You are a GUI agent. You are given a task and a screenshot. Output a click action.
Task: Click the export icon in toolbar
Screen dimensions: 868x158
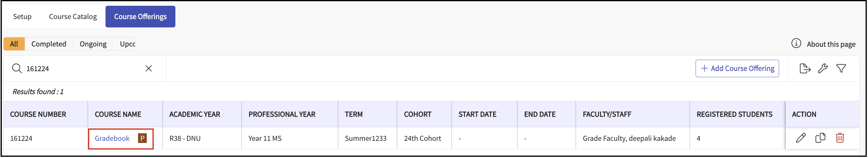(x=805, y=68)
